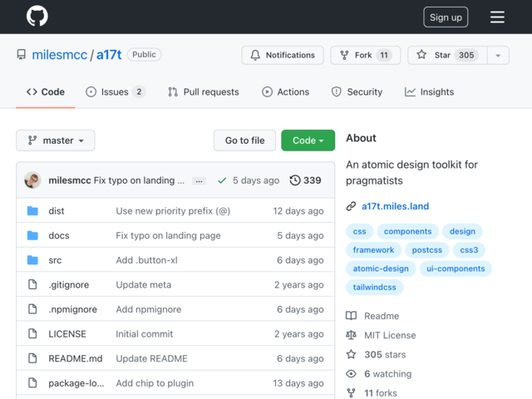Image resolution: width=532 pixels, height=399 pixels.
Task: Open commit 'Initial commit'
Action: coord(144,334)
